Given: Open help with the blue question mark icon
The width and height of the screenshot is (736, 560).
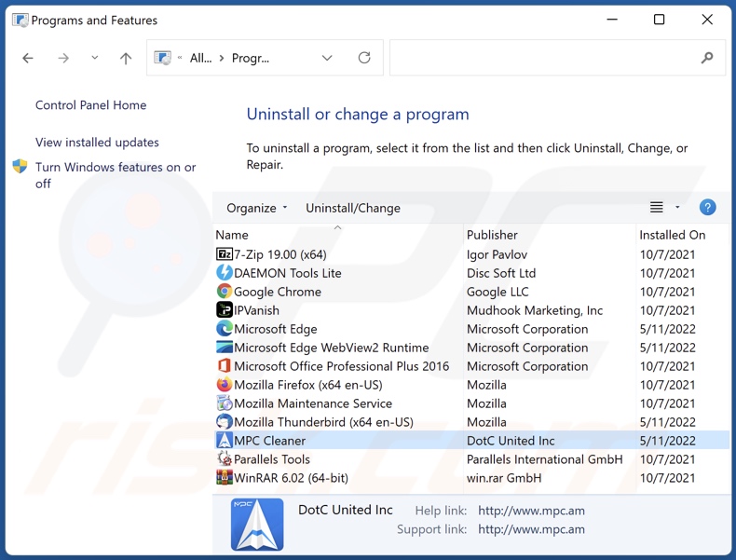Looking at the screenshot, I should tap(707, 207).
